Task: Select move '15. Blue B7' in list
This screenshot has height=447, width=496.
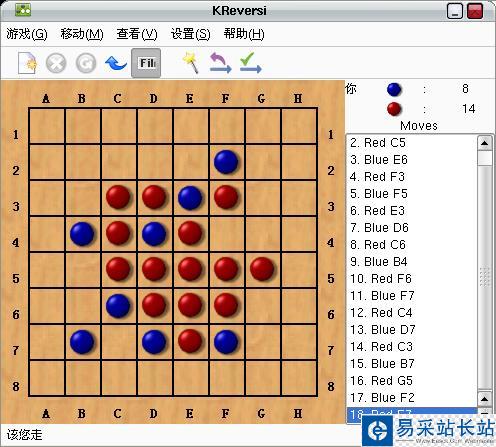Action: pos(412,364)
